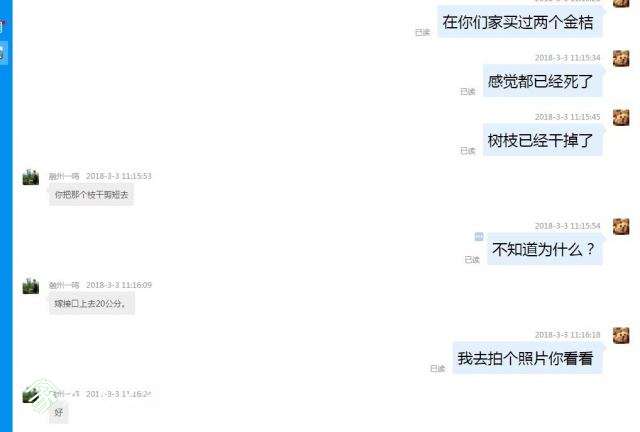Click the seller reply 嫁接口上去20公分
640x432 pixels.
click(x=91, y=303)
